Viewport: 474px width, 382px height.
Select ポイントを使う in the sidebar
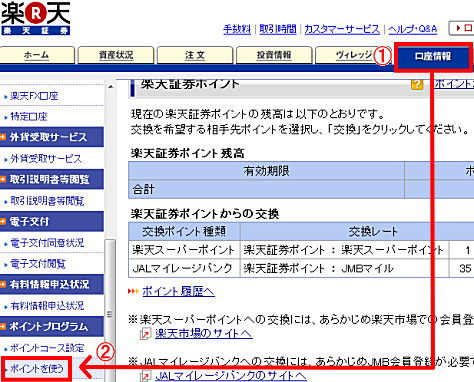(x=37, y=368)
